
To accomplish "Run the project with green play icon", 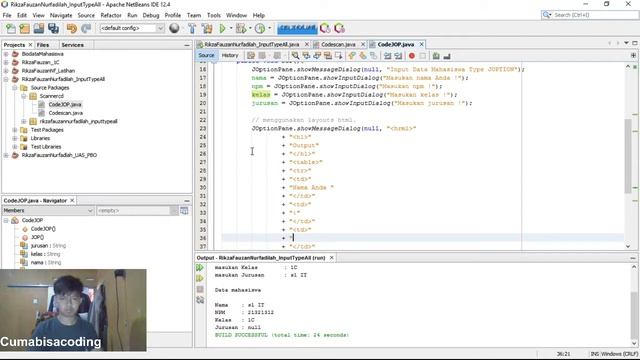I will tap(222, 28).
